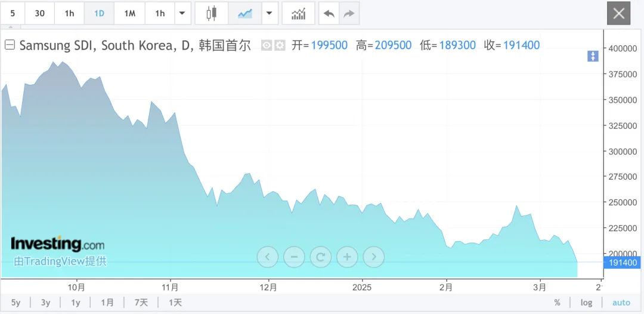Click the 191400 current price label

[622, 263]
